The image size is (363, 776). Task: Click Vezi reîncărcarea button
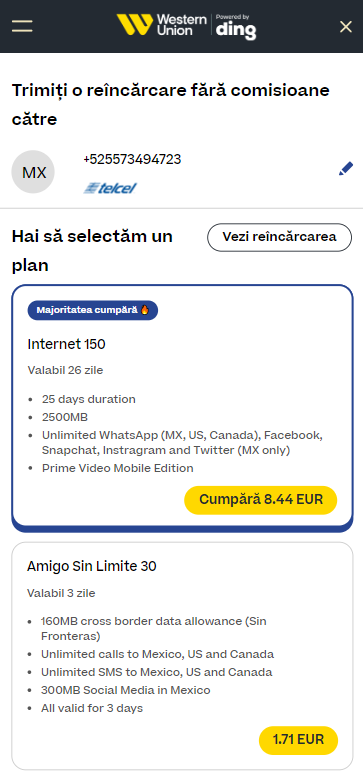click(279, 237)
